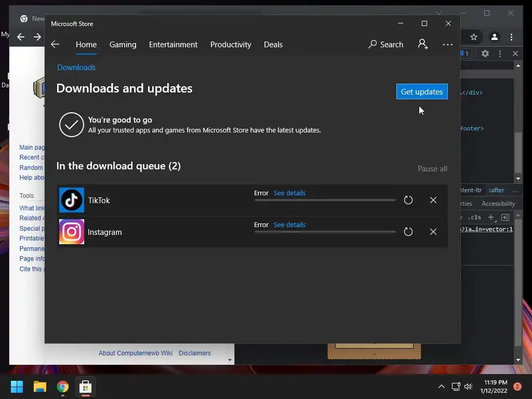The image size is (532, 399).
Task: Click the TikTok app icon
Action: click(x=72, y=200)
